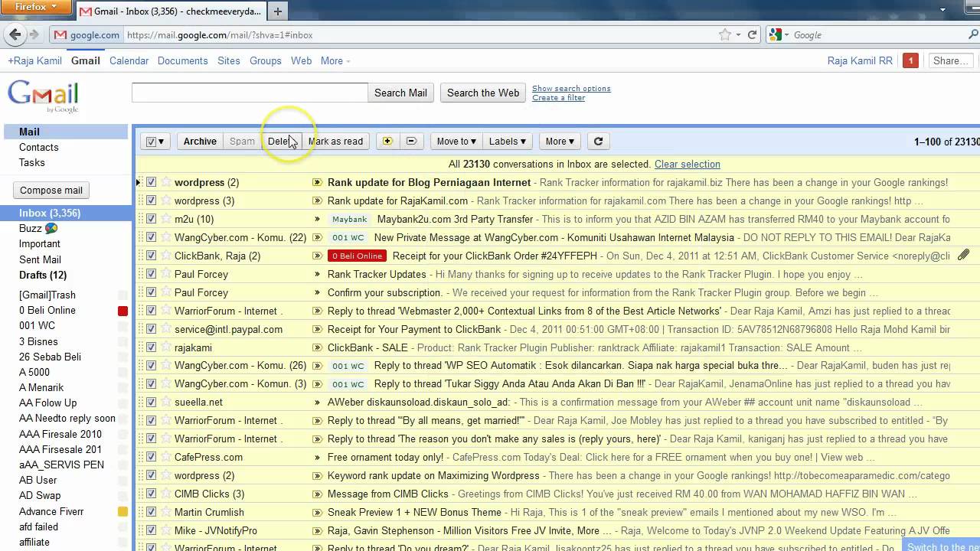Uncheck the Mike - JVNotifyPro email checkbox
The width and height of the screenshot is (980, 551).
[151, 530]
